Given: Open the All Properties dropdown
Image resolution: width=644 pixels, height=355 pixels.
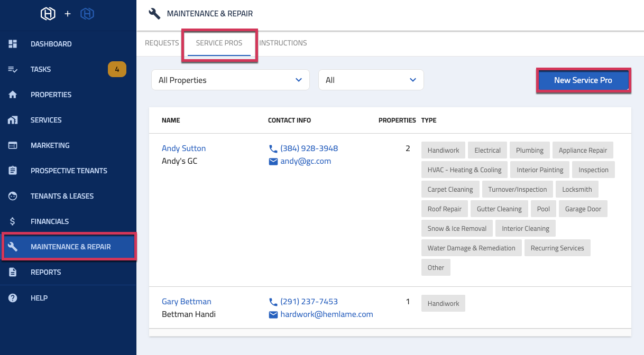Looking at the screenshot, I should (230, 79).
